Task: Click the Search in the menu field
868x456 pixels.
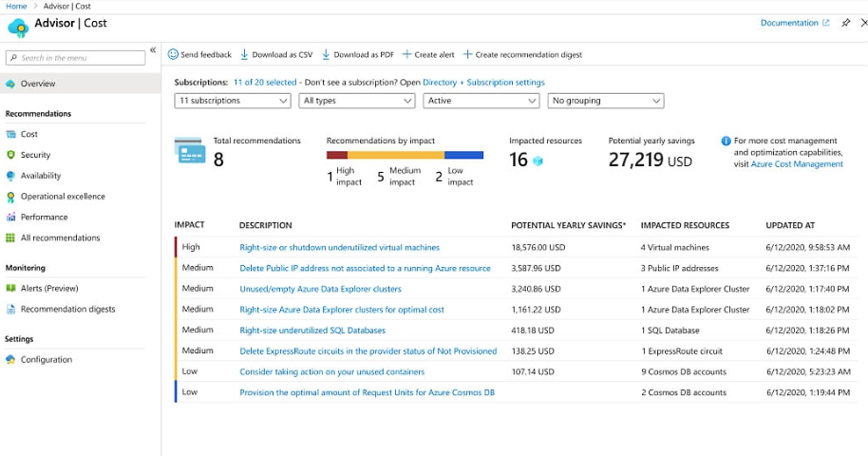Action: click(76, 58)
